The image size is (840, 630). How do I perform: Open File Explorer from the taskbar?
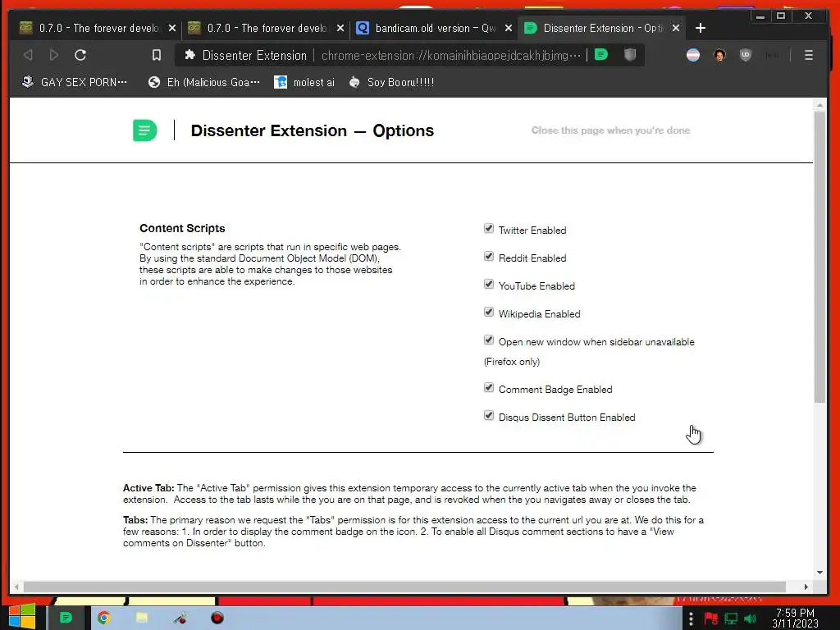click(x=141, y=618)
